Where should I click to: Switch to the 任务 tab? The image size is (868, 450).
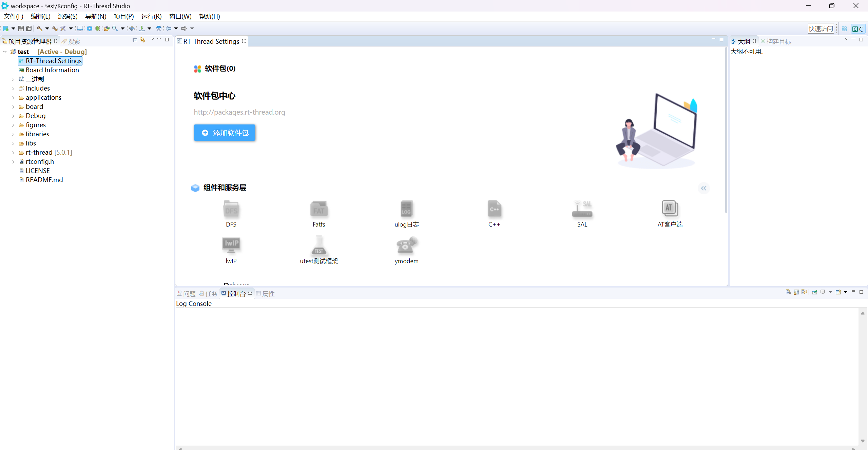(208, 293)
